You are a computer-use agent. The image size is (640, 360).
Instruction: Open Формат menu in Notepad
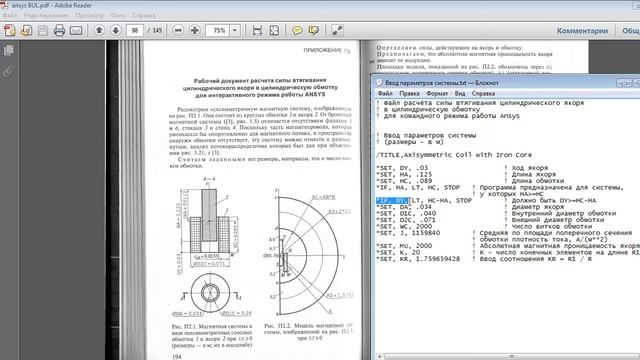point(437,93)
